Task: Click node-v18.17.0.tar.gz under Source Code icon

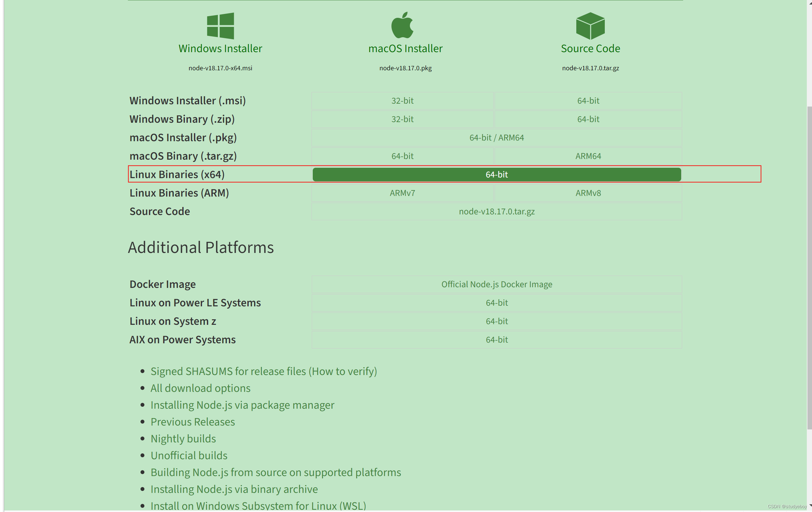Action: (591, 68)
